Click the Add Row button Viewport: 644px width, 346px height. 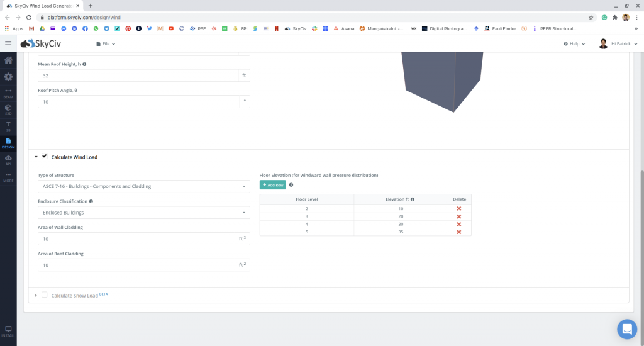[272, 185]
